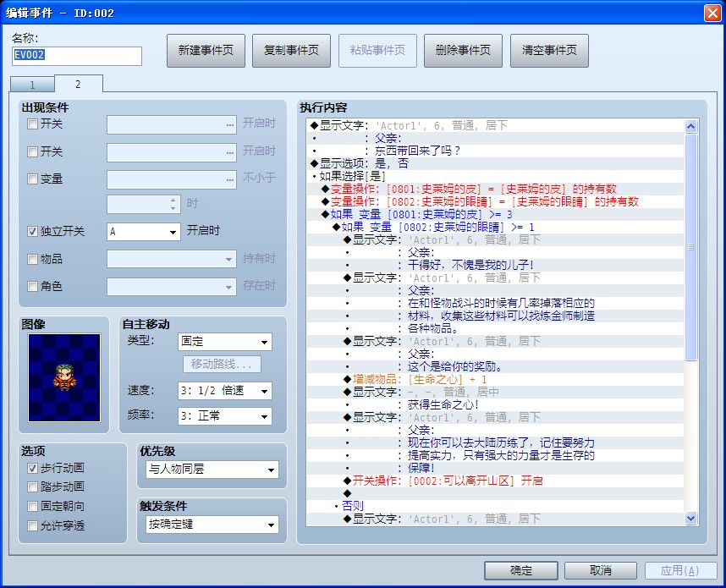Viewport: 726px width, 588px height.
Task: Enable the 变量 condition checkbox
Action: click(x=32, y=179)
